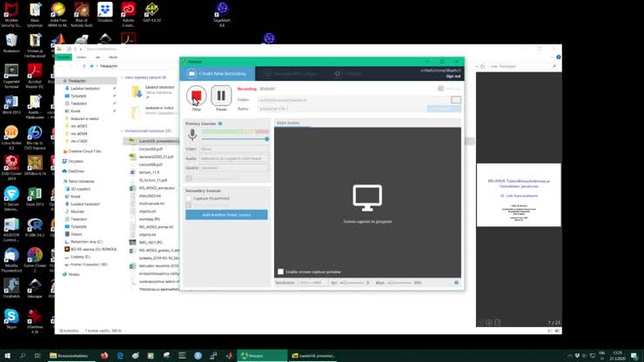Open the Inkscape desktop shortcut
The width and height of the screenshot is (644, 362).
35,288
